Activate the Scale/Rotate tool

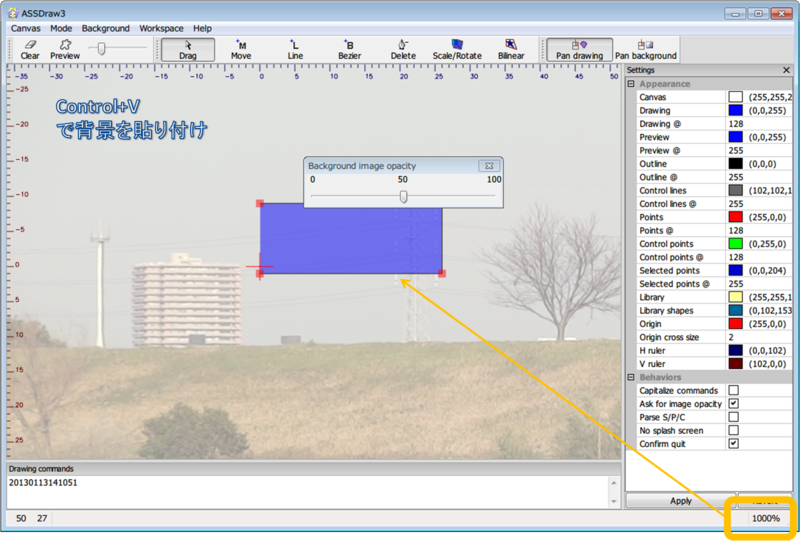(x=457, y=50)
